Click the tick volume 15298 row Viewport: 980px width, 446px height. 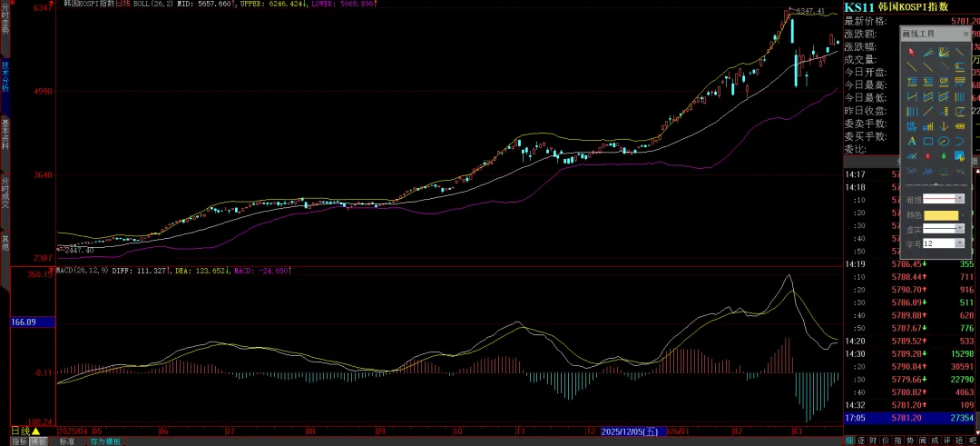point(911,353)
